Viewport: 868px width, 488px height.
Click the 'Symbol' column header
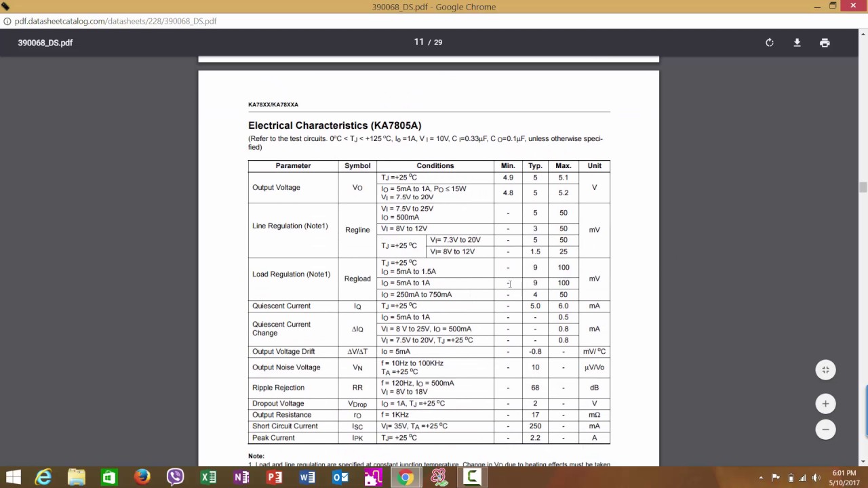[x=357, y=165]
